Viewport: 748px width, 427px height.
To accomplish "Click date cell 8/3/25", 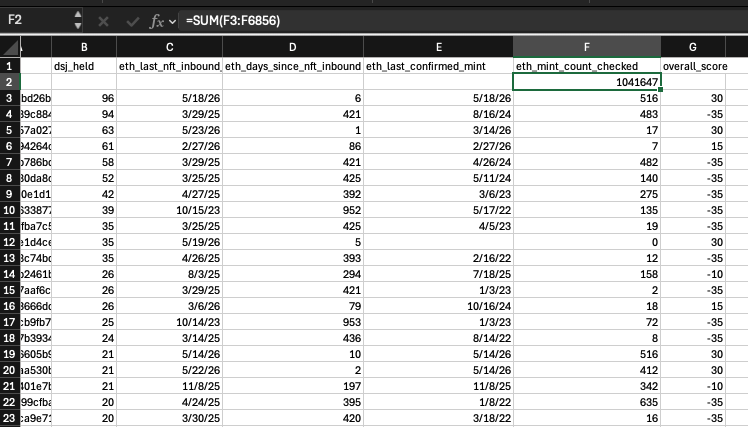I will click(169, 274).
